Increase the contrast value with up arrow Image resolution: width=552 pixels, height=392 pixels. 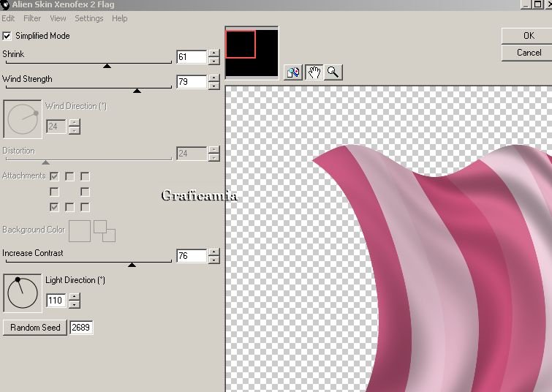(x=213, y=252)
